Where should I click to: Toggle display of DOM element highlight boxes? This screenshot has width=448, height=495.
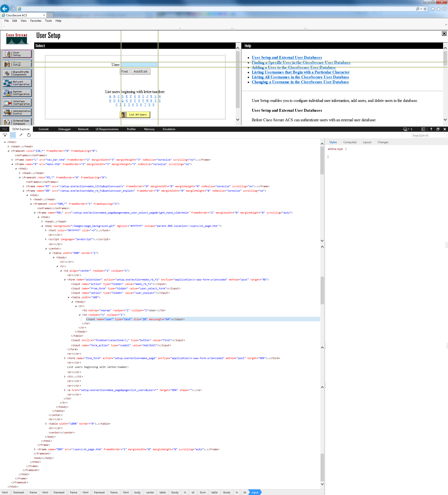pos(13,135)
